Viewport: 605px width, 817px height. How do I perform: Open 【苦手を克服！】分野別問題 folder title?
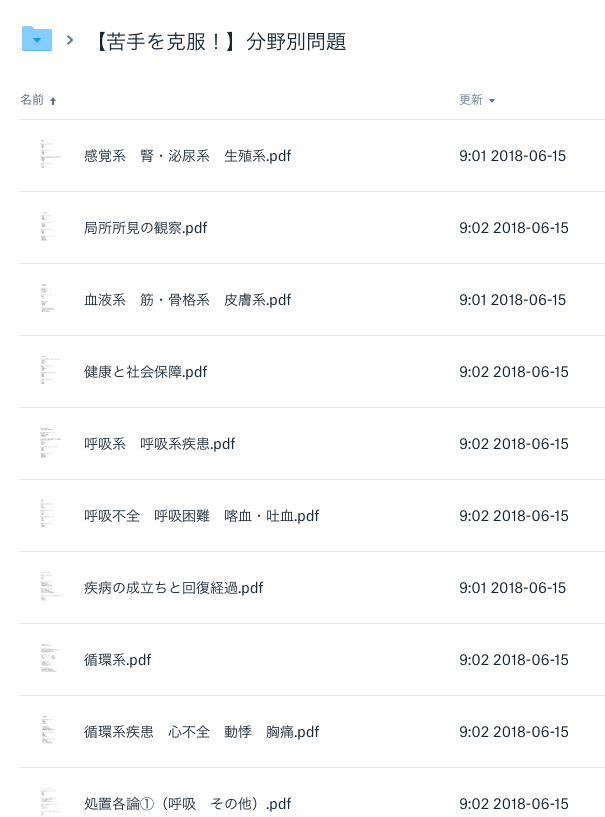tap(219, 41)
